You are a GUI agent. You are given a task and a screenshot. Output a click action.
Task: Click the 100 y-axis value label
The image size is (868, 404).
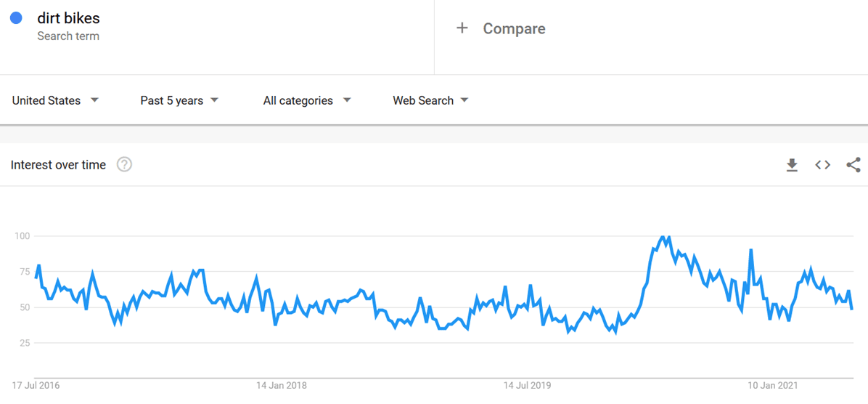pyautogui.click(x=22, y=236)
